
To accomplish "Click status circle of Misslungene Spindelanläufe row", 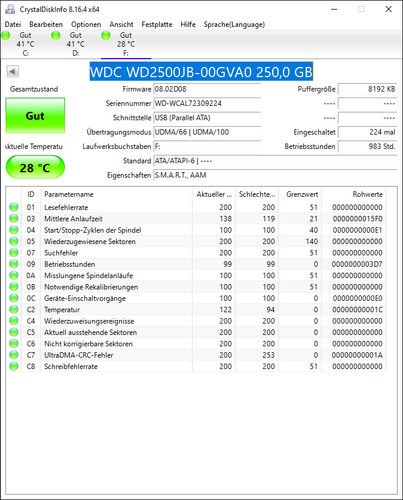I will (x=14, y=275).
